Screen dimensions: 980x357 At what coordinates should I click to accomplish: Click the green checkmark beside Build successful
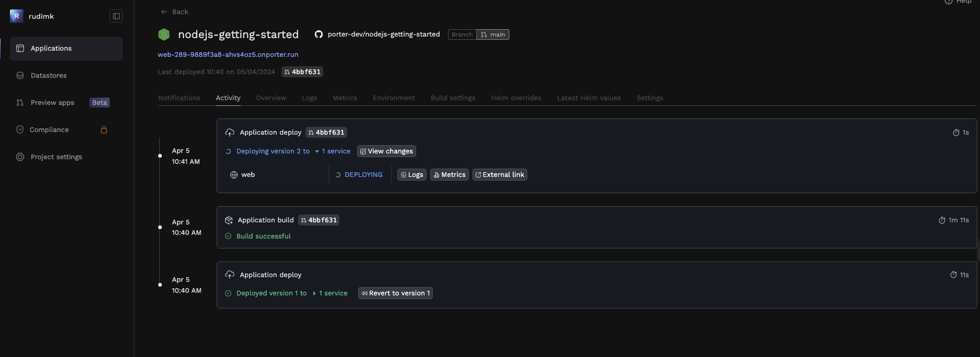pyautogui.click(x=228, y=236)
